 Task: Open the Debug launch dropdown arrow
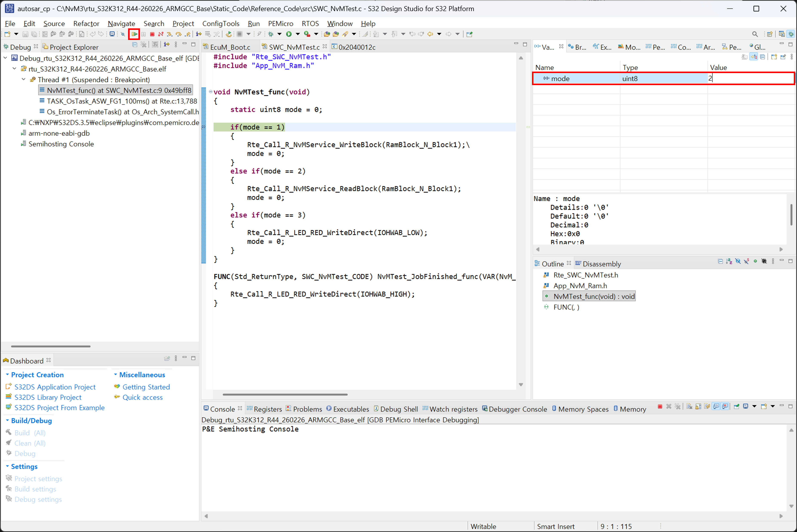click(280, 34)
